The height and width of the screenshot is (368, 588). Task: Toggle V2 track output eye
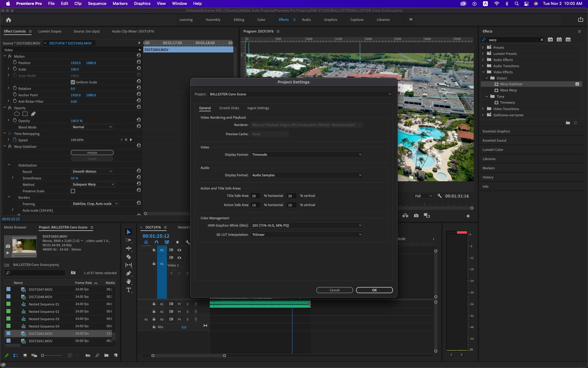179,250
